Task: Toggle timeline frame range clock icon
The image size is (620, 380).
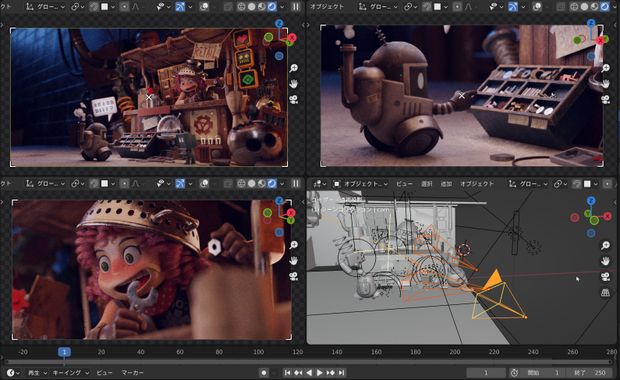Action: click(x=514, y=372)
